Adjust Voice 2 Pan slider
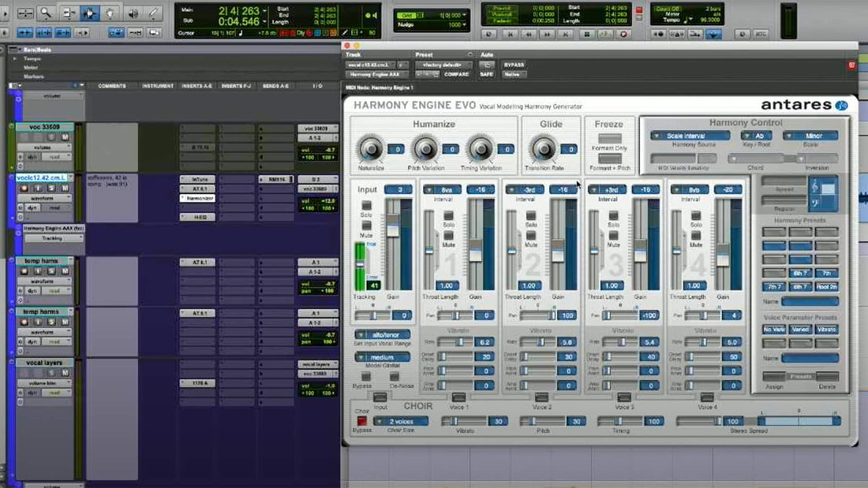The height and width of the screenshot is (488, 868). 537,315
